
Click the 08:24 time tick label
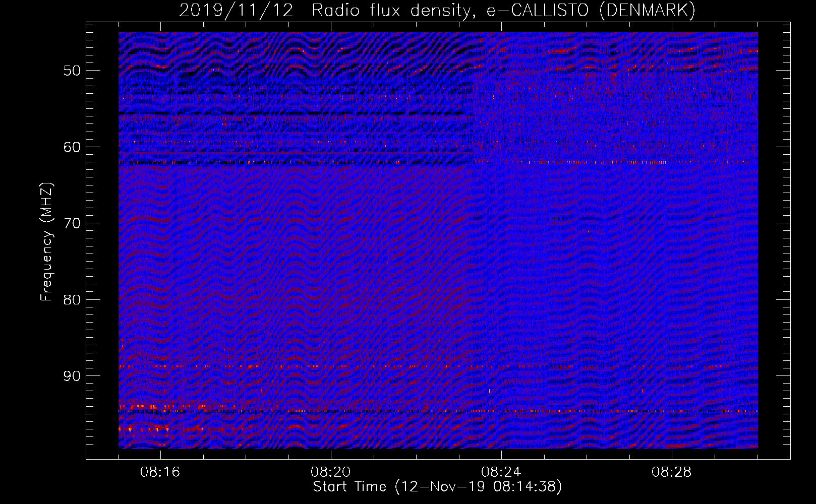pyautogui.click(x=501, y=472)
